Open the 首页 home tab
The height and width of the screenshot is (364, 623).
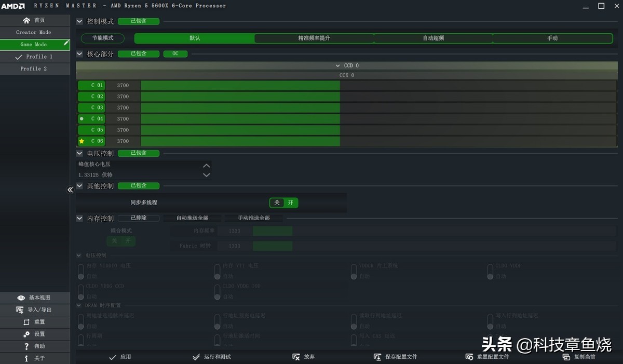[35, 20]
